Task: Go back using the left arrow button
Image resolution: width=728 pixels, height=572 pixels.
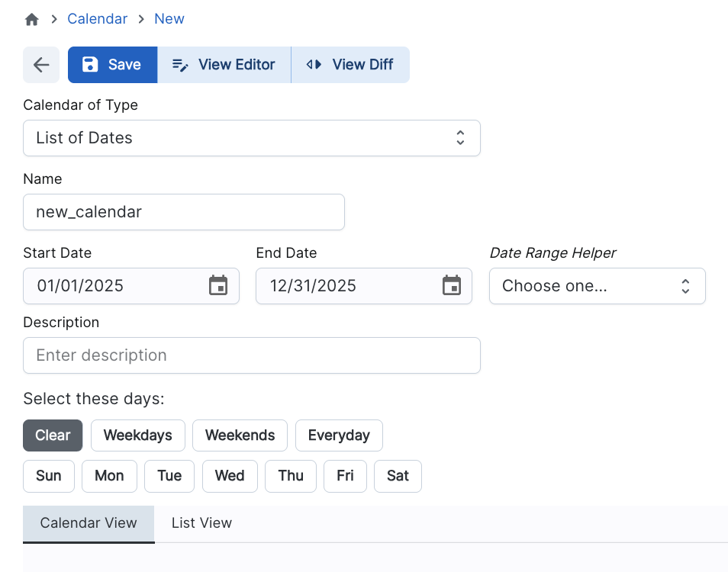Action: pos(41,65)
